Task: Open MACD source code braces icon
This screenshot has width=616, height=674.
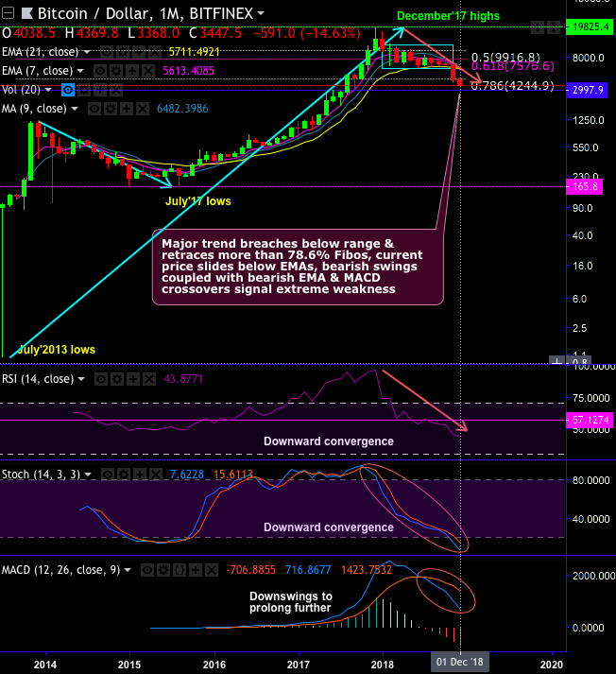Action: point(180,570)
